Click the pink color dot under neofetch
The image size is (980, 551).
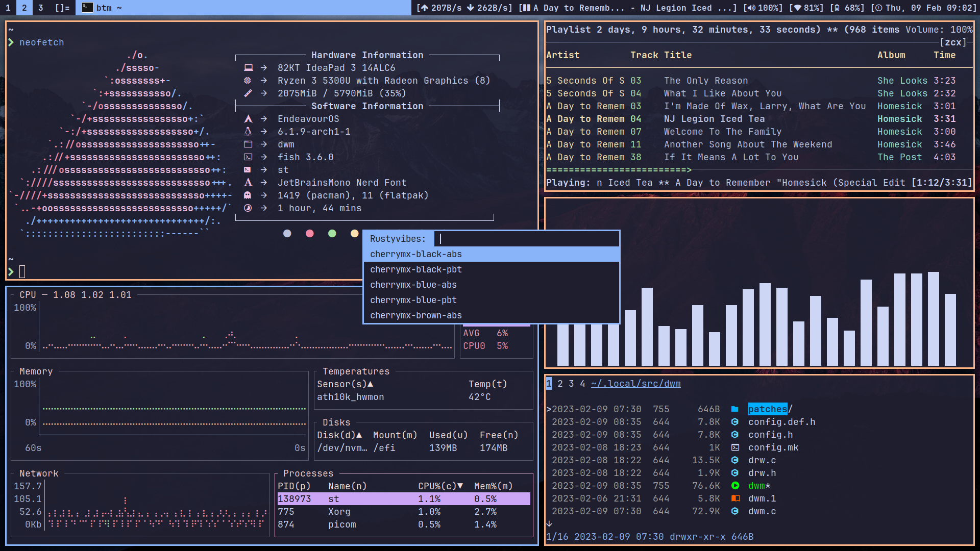(309, 234)
